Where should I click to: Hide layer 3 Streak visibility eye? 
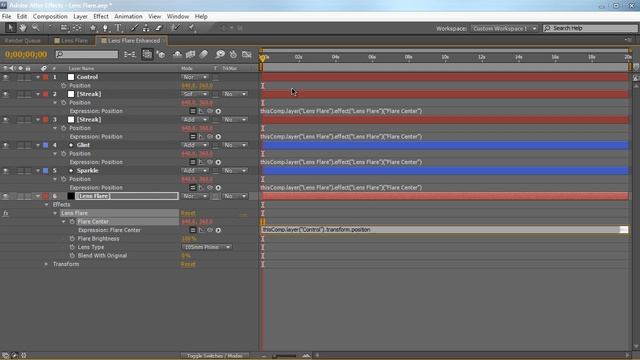5,120
